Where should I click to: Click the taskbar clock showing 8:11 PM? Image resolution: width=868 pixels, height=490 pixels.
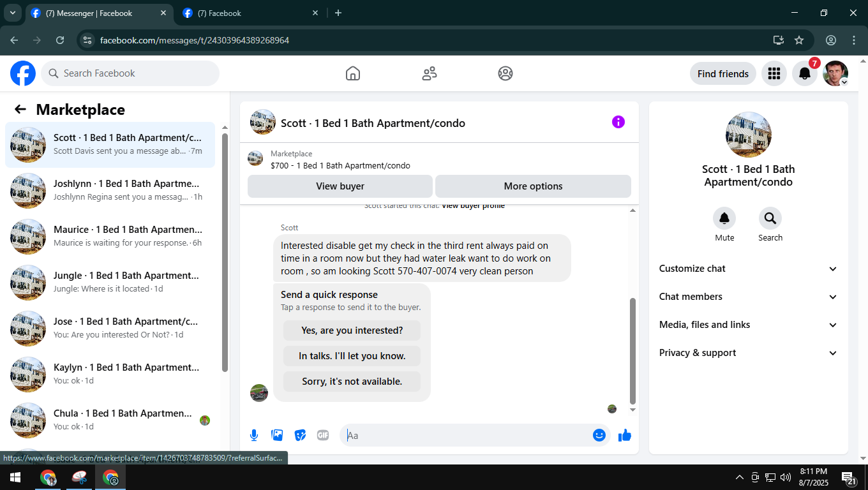coord(814,477)
